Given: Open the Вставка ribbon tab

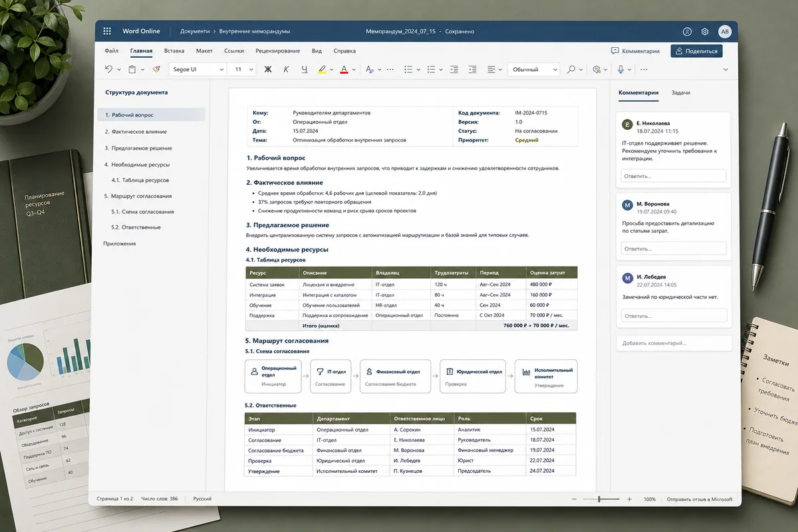Looking at the screenshot, I should 174,51.
